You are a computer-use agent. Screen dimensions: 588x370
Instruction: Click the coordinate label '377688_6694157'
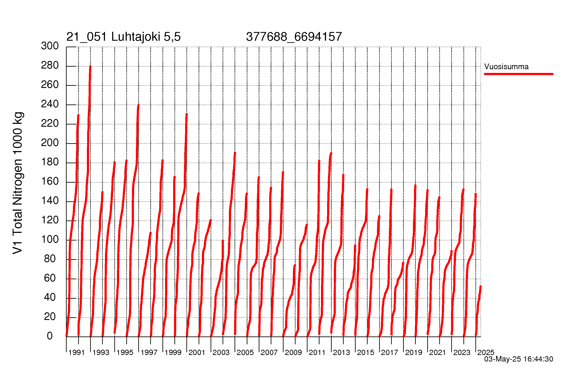coord(294,37)
